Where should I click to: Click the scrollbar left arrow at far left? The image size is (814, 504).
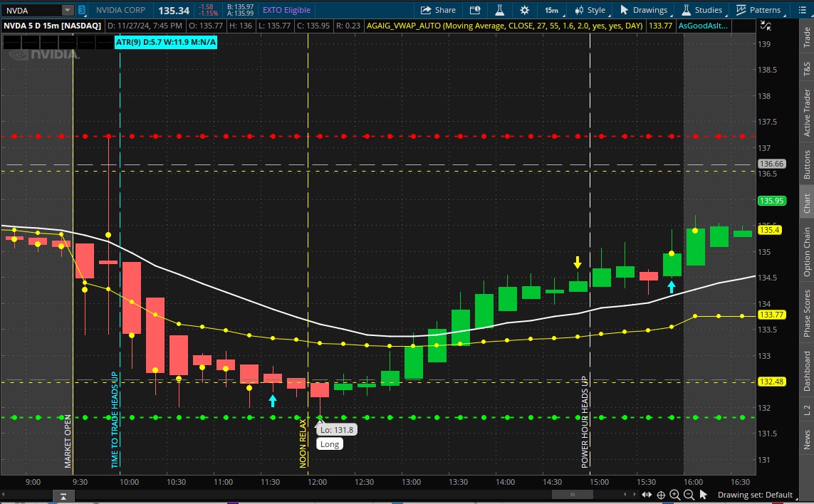pyautogui.click(x=3, y=495)
